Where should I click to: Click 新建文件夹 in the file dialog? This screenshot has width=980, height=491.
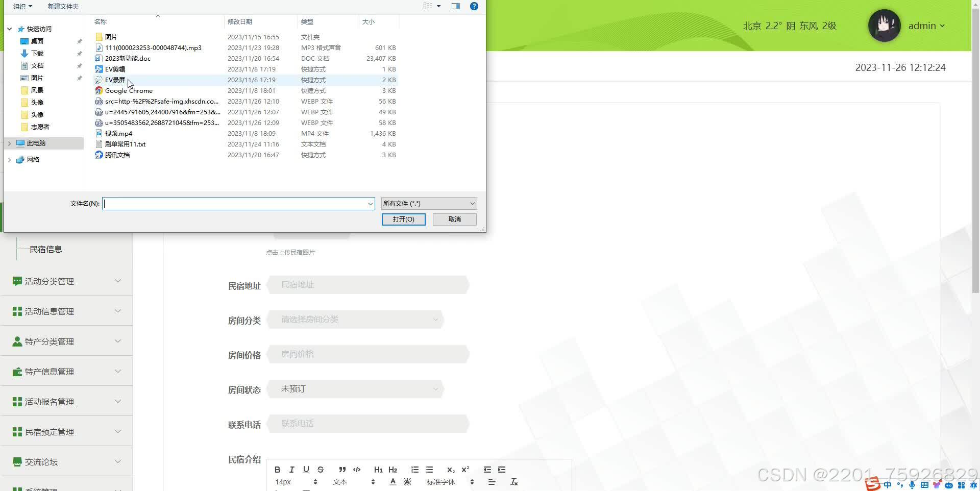click(63, 6)
